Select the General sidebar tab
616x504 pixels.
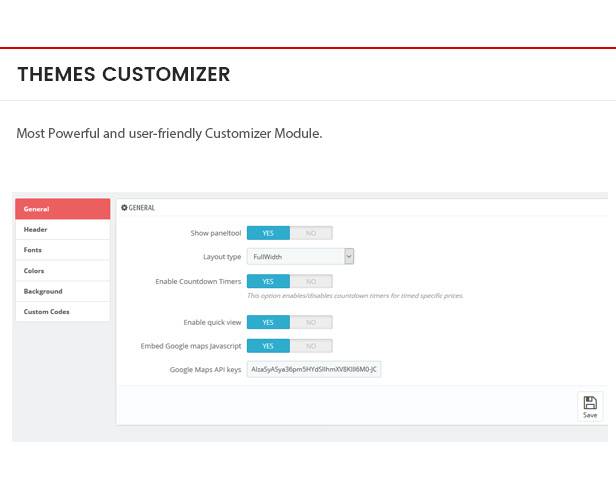click(x=62, y=209)
